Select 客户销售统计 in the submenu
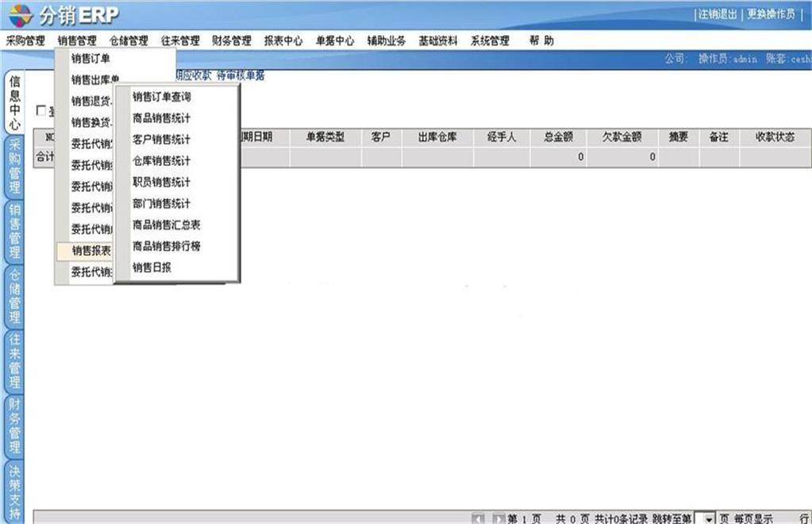Viewport: 812px width, 524px height. (x=162, y=139)
